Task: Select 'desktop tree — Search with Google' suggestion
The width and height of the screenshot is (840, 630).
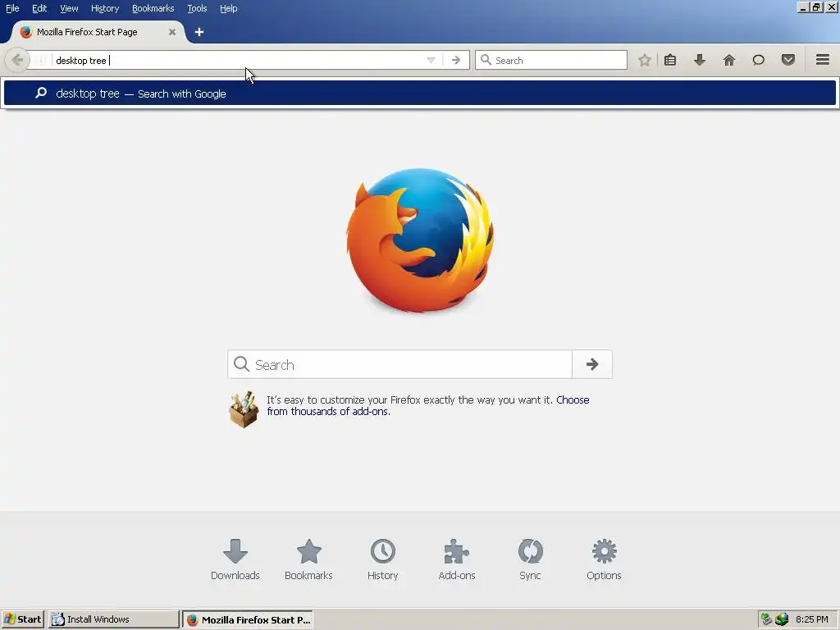Action: pos(419,94)
